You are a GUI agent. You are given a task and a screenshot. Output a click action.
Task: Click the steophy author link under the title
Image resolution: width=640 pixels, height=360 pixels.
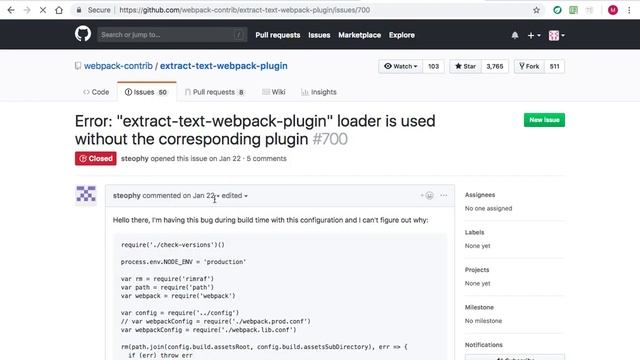point(135,159)
